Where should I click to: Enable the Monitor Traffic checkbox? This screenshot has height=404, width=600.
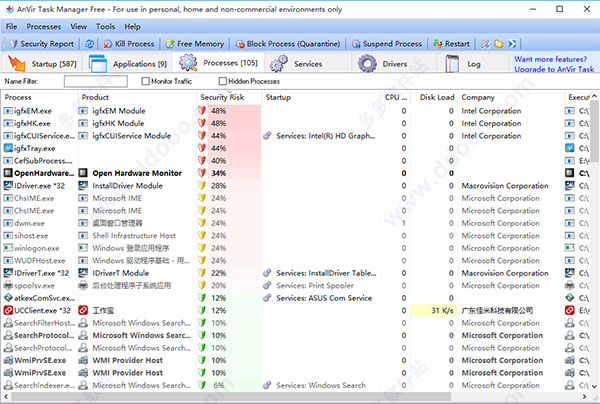[x=145, y=81]
